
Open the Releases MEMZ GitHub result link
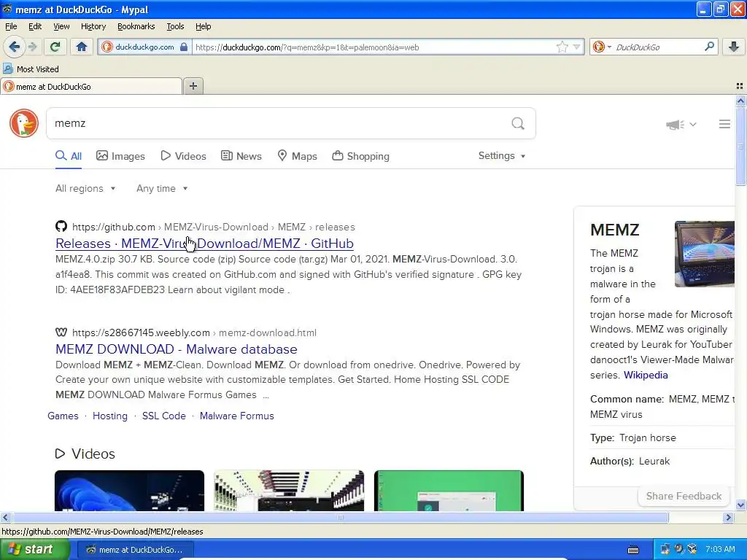coord(204,244)
